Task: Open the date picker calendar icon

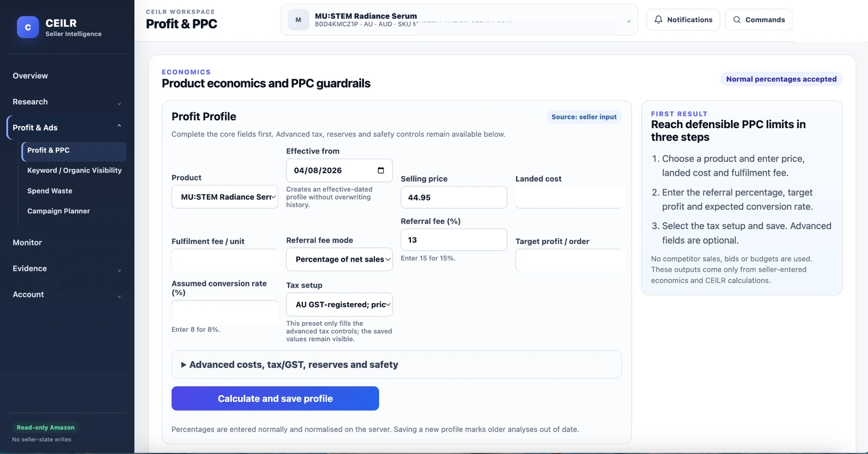Action: pyautogui.click(x=381, y=171)
